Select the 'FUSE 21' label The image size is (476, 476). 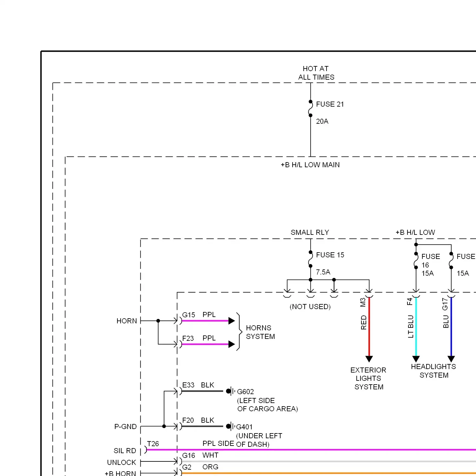(330, 104)
